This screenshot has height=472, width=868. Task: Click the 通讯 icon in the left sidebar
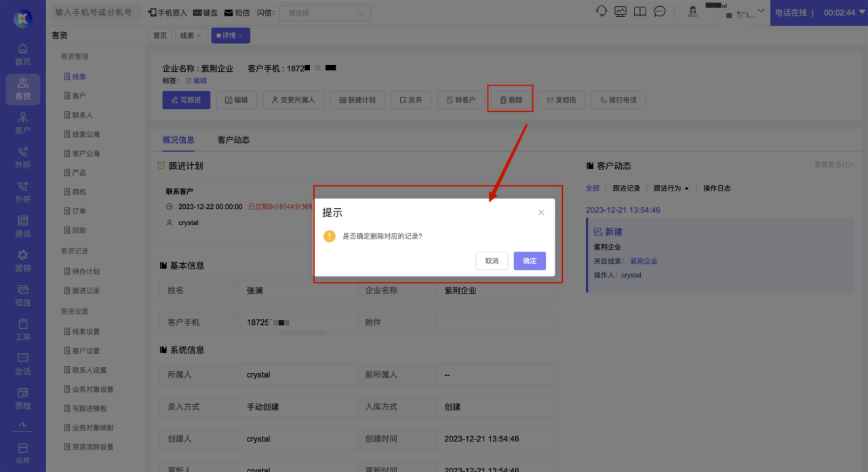pos(23,227)
